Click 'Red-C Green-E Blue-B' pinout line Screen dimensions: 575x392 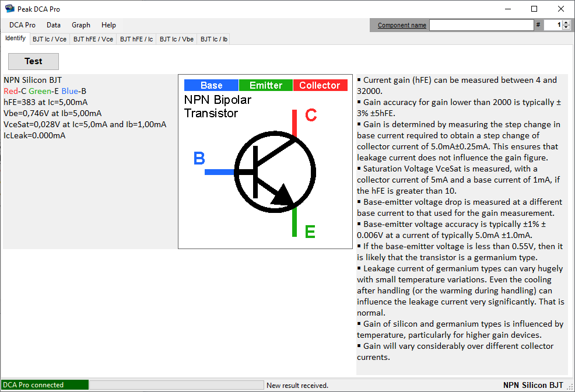(x=45, y=91)
